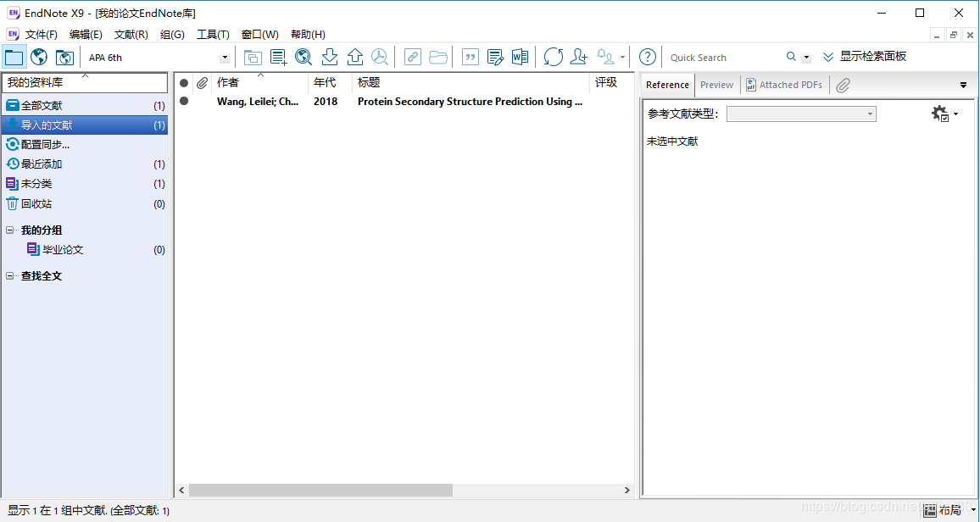
Task: Click the Export references icon
Action: point(354,57)
